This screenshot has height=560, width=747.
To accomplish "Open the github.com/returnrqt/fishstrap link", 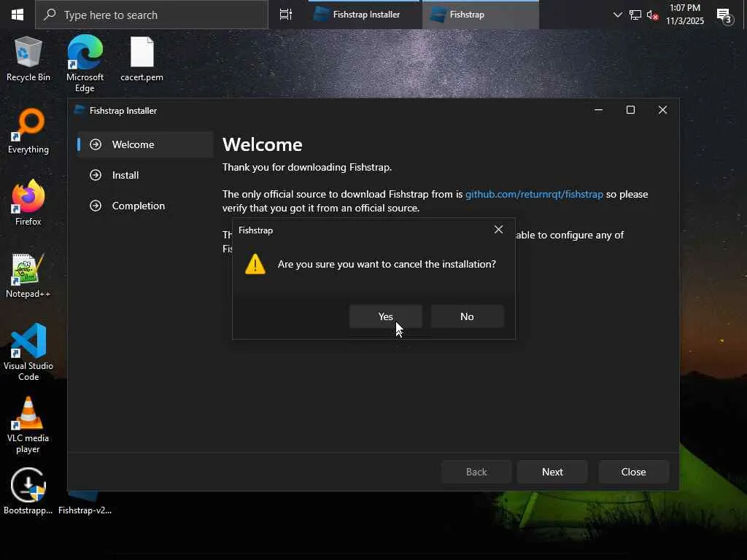I will click(534, 194).
